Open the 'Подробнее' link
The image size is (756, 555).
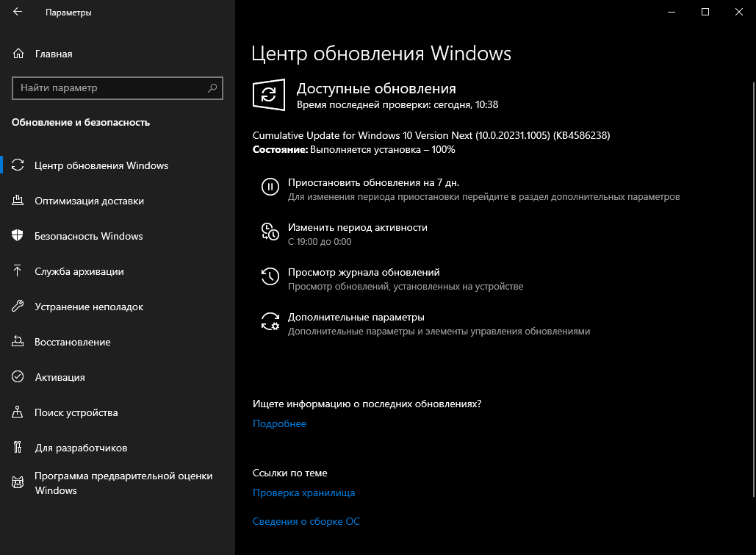click(x=279, y=423)
